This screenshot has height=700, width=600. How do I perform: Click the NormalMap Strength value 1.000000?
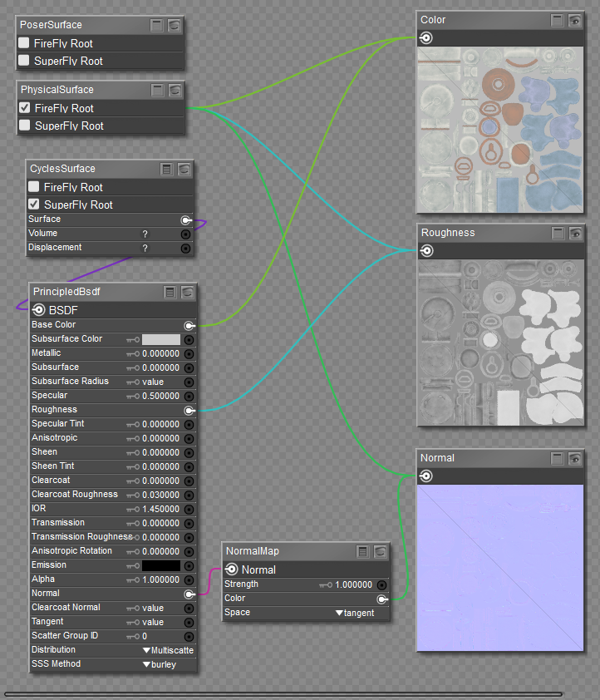(x=353, y=584)
